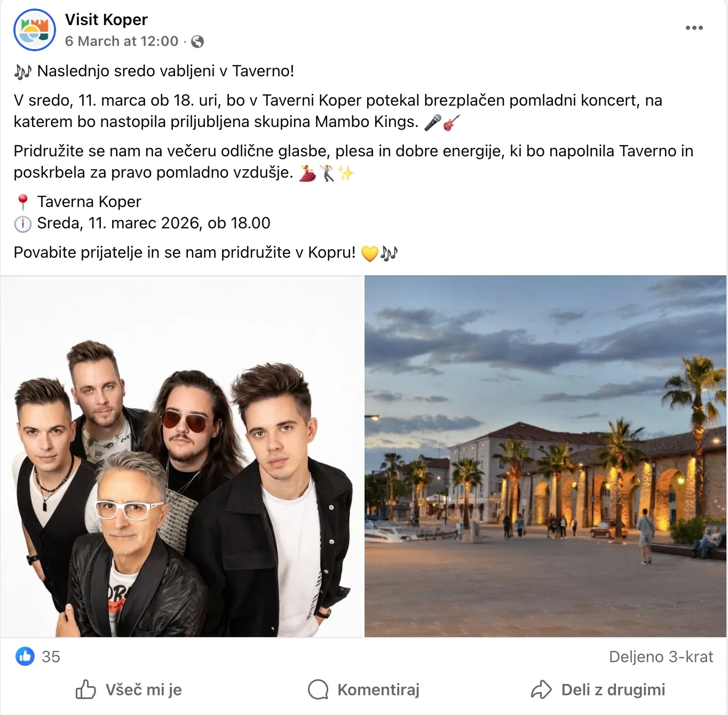
Task: Click the red pin next to Taverna Koper
Action: click(22, 202)
